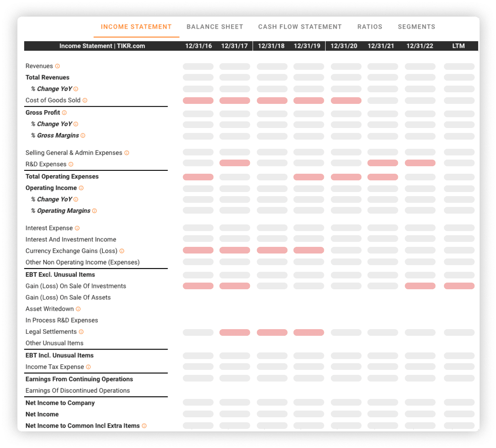Click the Interest Expense info icon
Image resolution: width=496 pixels, height=448 pixels.
pos(76,228)
